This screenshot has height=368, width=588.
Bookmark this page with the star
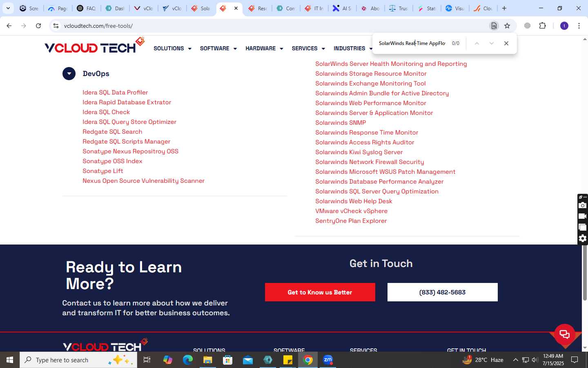(507, 26)
